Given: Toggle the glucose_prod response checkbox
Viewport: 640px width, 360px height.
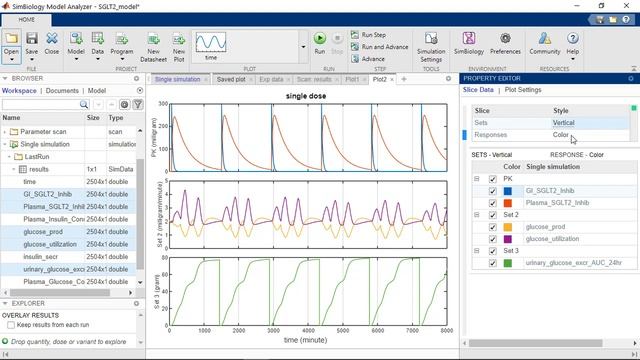Looking at the screenshot, I should coord(493,227).
